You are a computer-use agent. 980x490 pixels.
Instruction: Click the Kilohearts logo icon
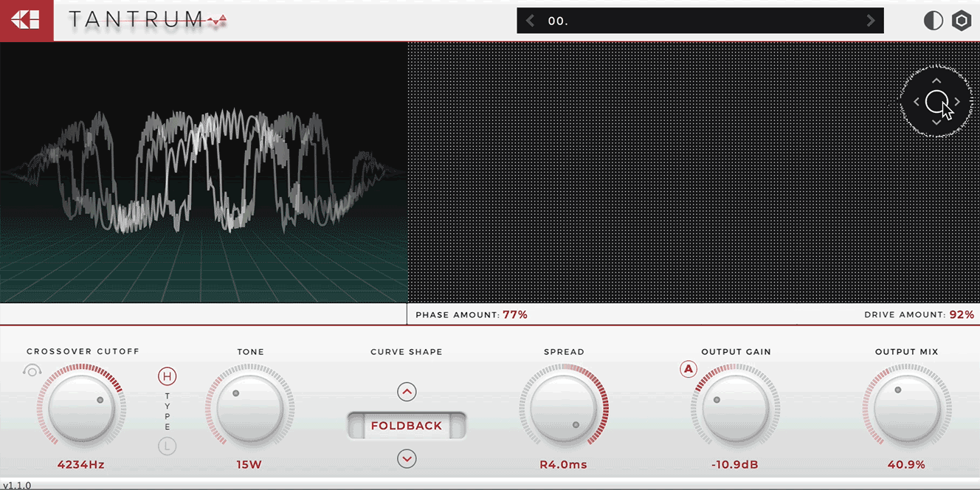pos(26,21)
